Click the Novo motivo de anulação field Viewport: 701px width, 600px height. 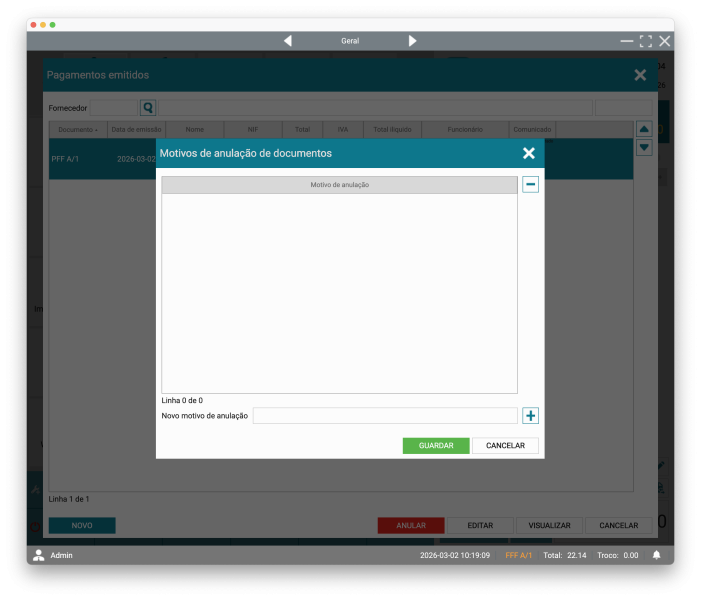385,416
